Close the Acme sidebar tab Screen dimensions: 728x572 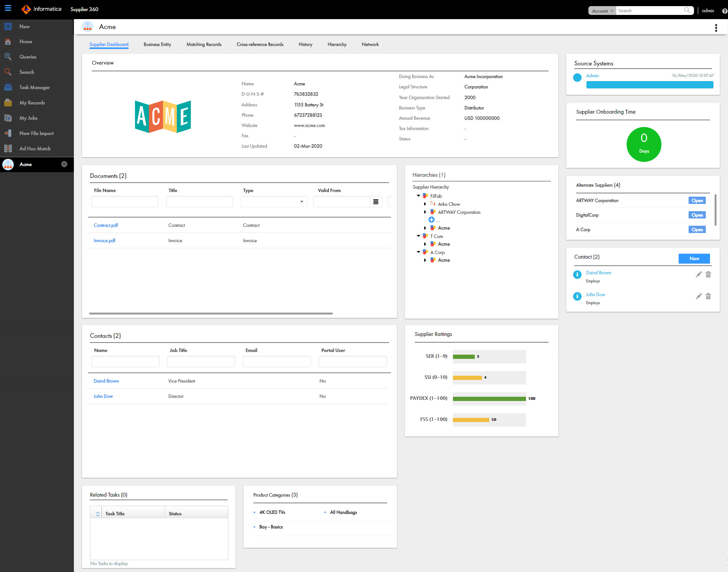[x=64, y=164]
